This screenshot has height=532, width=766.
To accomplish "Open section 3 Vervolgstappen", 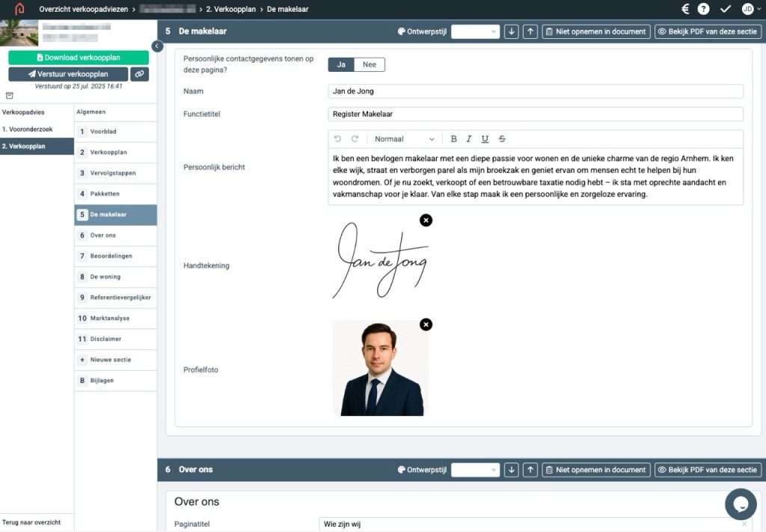I will 116,174.
